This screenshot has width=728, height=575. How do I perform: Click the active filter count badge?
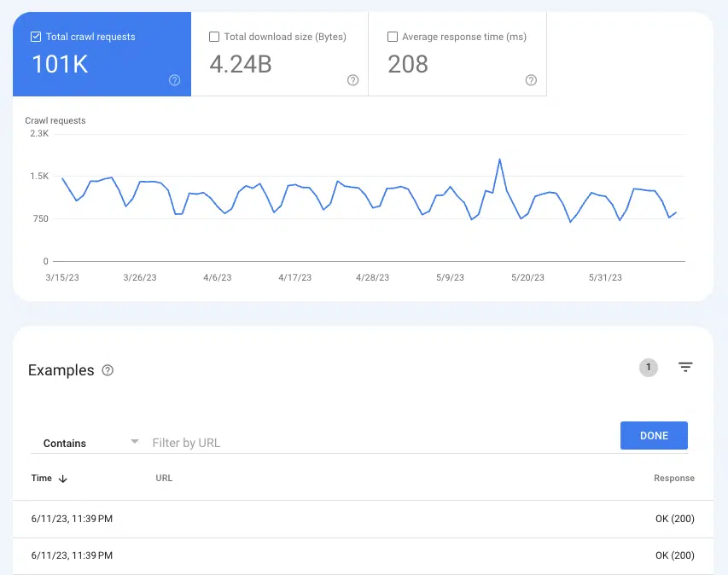click(x=649, y=368)
